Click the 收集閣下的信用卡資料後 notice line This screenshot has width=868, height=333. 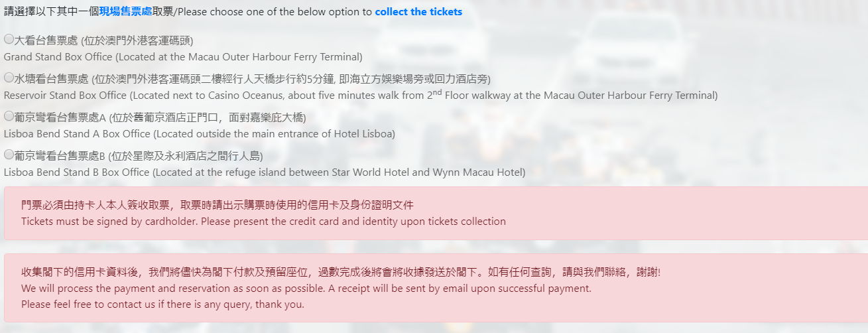pos(341,272)
